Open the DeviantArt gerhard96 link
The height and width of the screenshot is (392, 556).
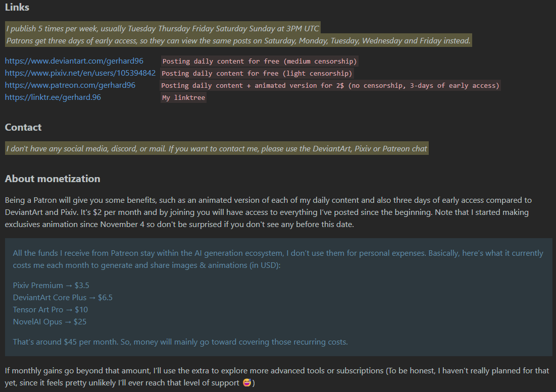tap(74, 61)
